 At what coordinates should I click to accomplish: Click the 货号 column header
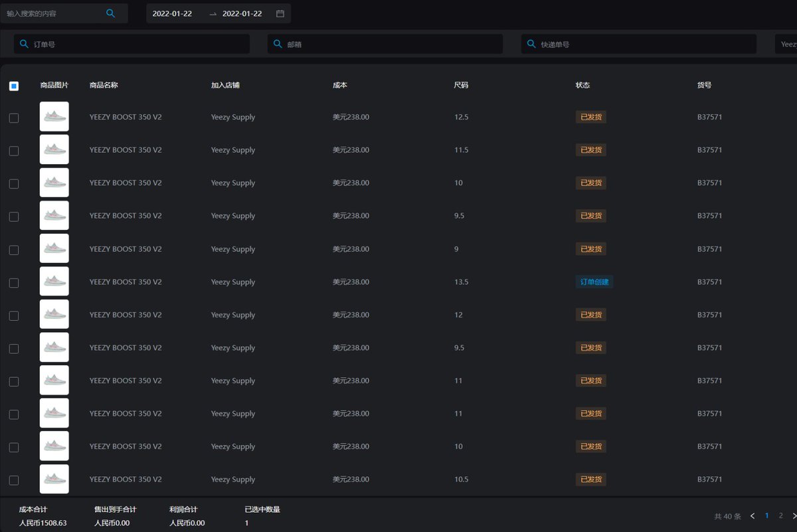click(x=705, y=85)
